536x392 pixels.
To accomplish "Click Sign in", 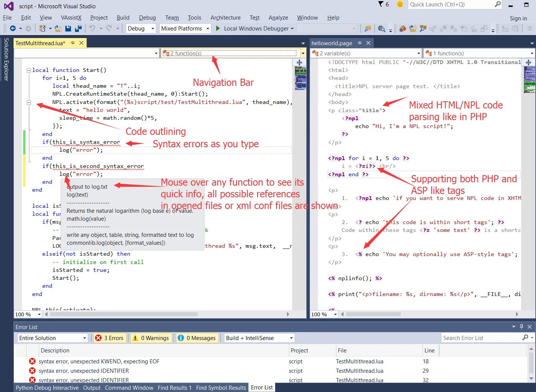I will point(518,18).
